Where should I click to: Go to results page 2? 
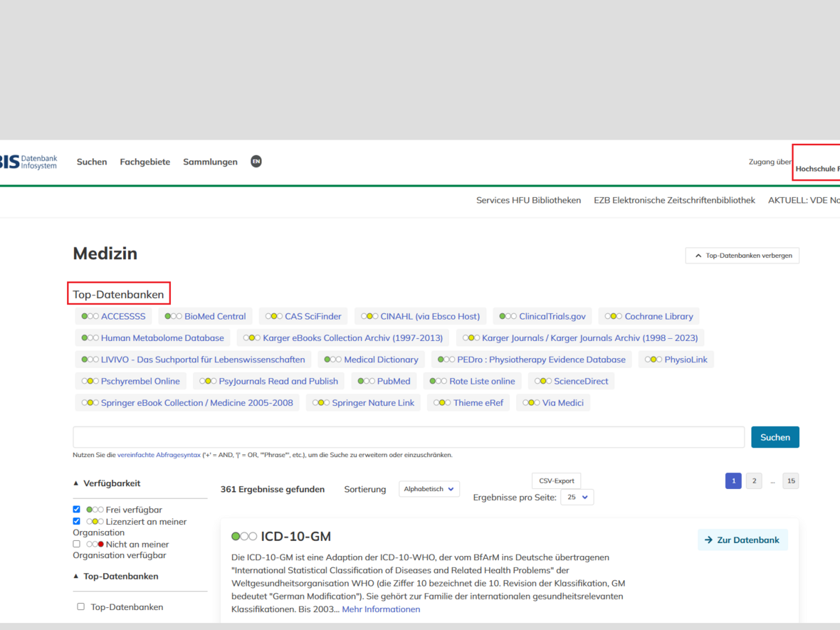(x=754, y=481)
